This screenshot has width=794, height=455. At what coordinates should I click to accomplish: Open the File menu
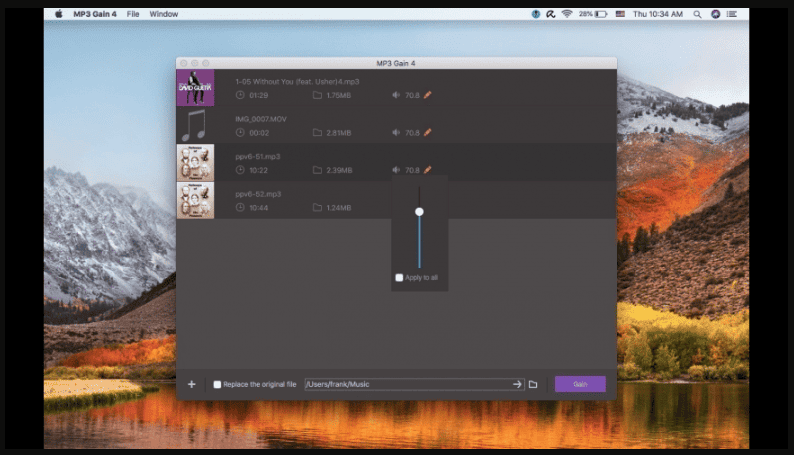point(133,14)
